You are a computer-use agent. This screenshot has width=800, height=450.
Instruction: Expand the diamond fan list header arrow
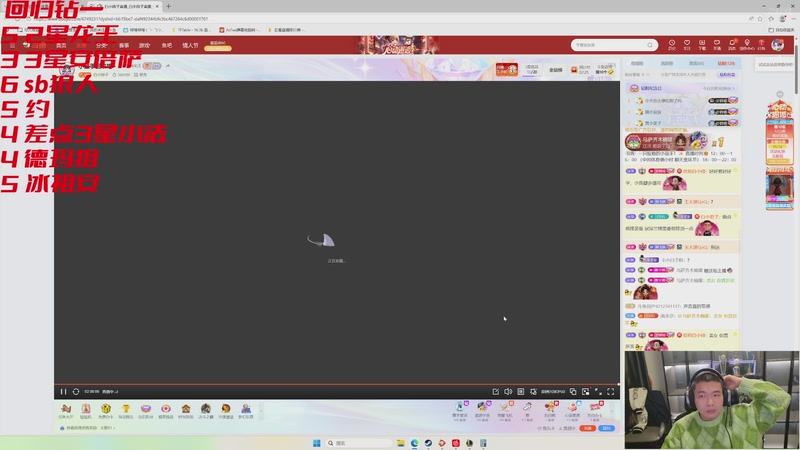point(733,88)
